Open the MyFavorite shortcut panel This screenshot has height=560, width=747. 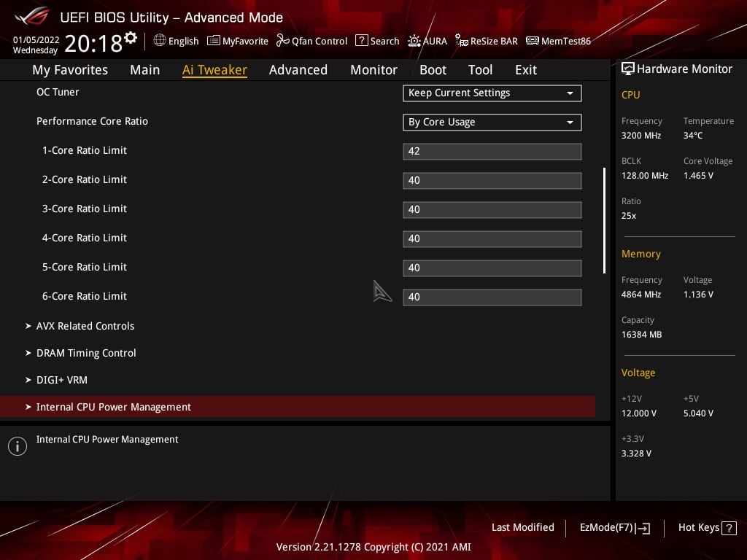pos(237,41)
